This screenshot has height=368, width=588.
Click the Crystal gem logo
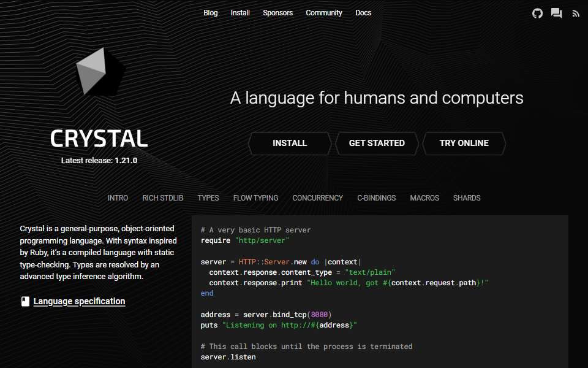tap(100, 71)
